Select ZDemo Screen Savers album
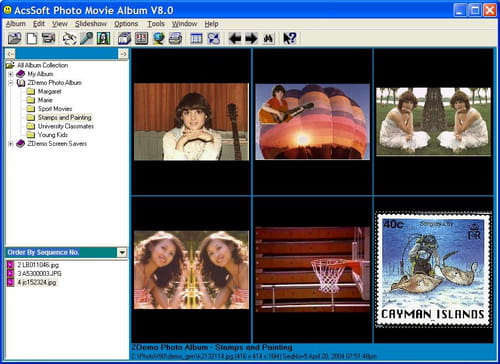The height and width of the screenshot is (364, 500). pos(57,144)
